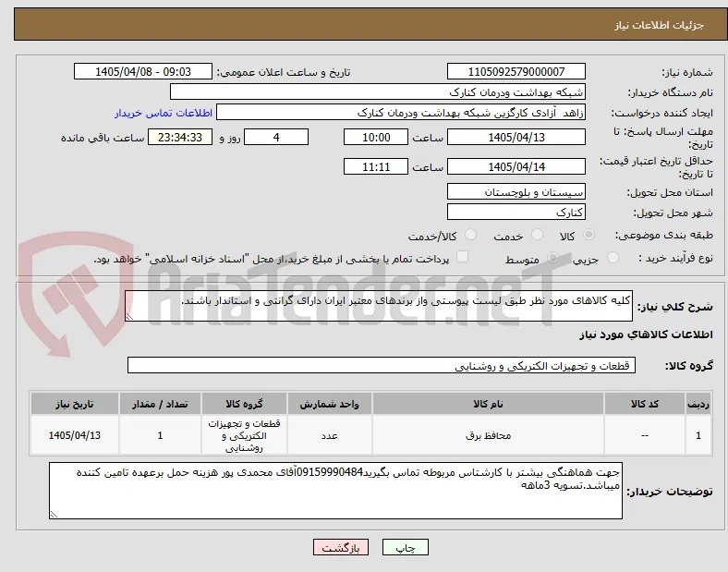
Task: Click the واحد شمارش column header
Action: click(x=330, y=404)
